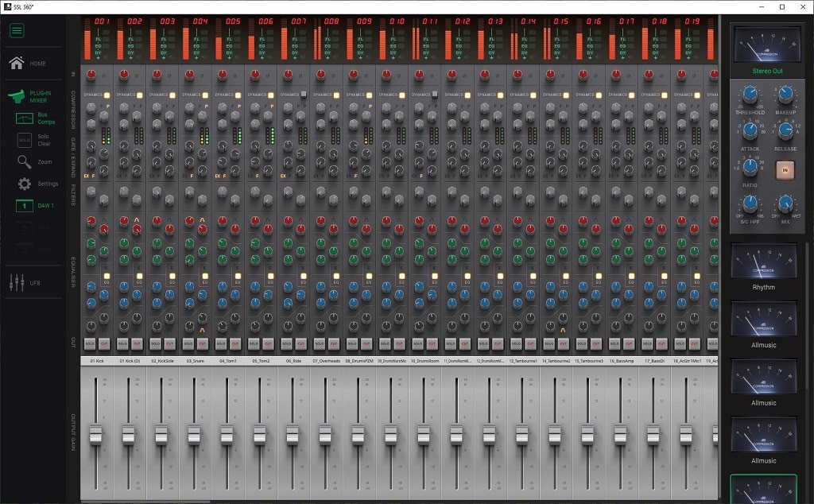Click the 01 Kick output fader
Viewport: 814px width, 504px height.
pyautogui.click(x=95, y=434)
